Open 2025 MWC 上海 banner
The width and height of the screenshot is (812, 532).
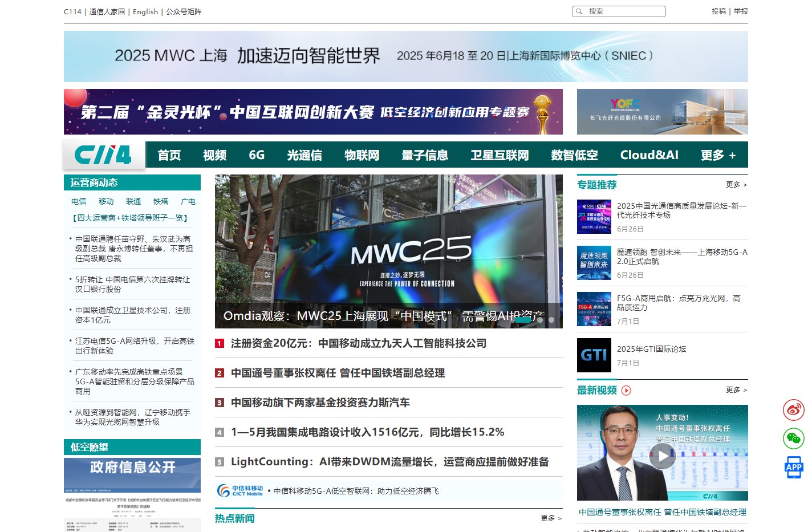[x=406, y=56]
